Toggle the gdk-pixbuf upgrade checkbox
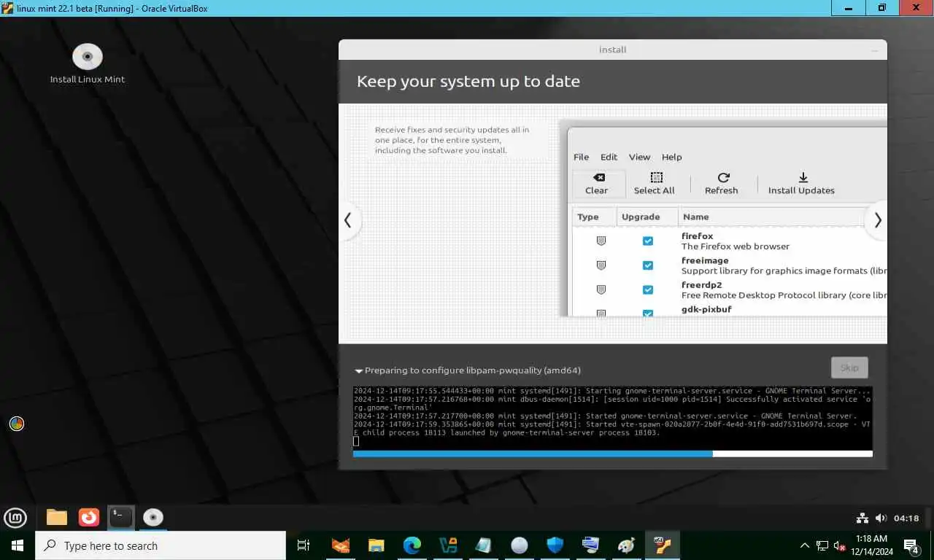Image resolution: width=934 pixels, height=560 pixels. click(648, 312)
